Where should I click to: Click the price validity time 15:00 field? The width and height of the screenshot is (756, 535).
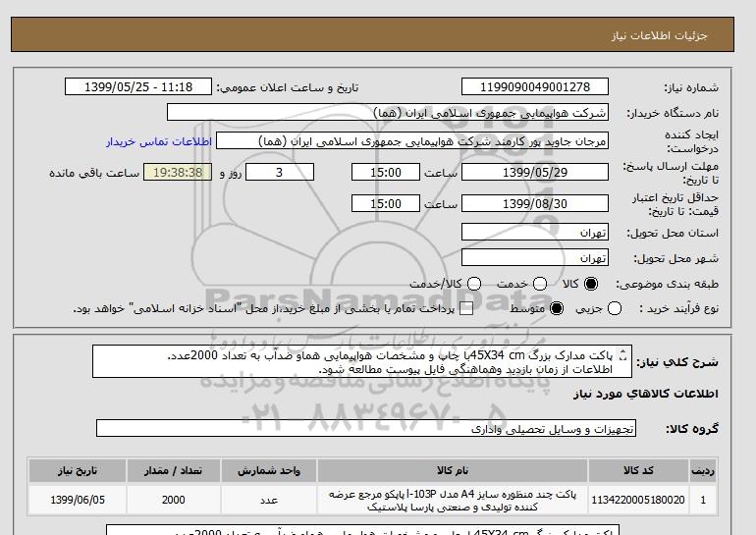point(386,203)
